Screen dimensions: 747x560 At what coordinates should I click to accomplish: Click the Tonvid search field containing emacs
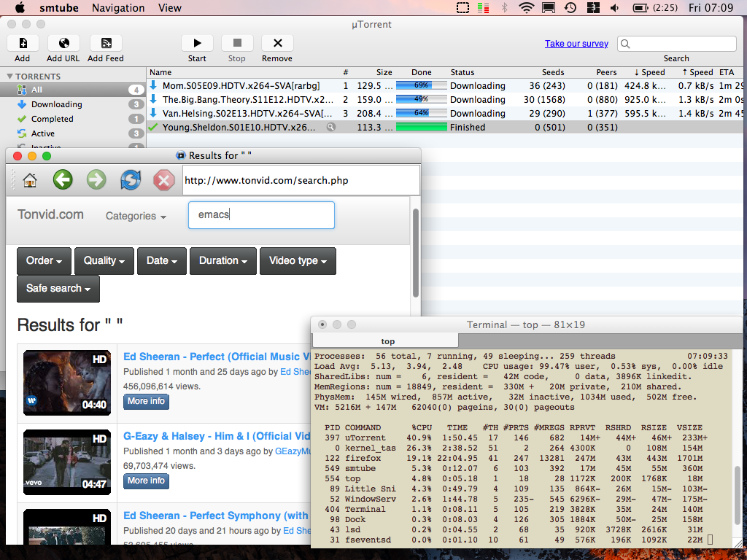tap(262, 215)
